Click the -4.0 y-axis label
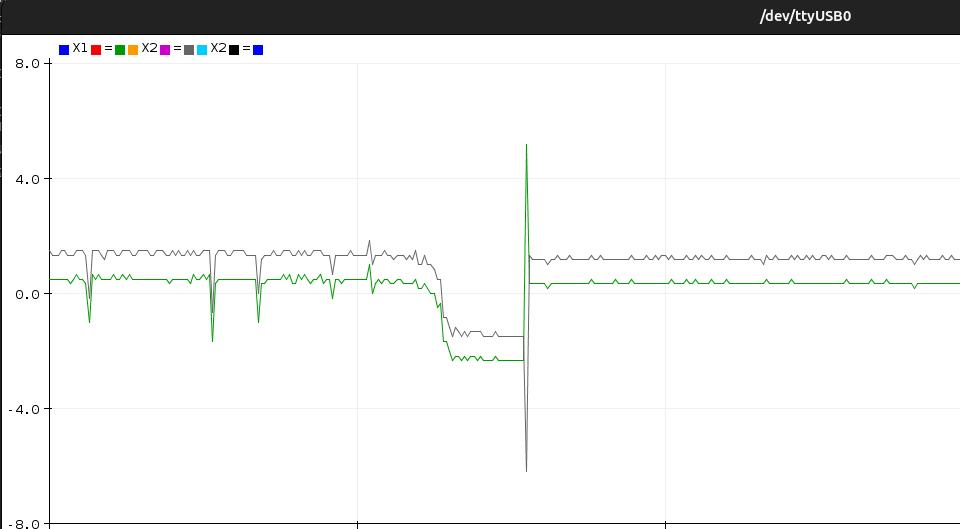Image resolution: width=960 pixels, height=529 pixels. pos(22,410)
